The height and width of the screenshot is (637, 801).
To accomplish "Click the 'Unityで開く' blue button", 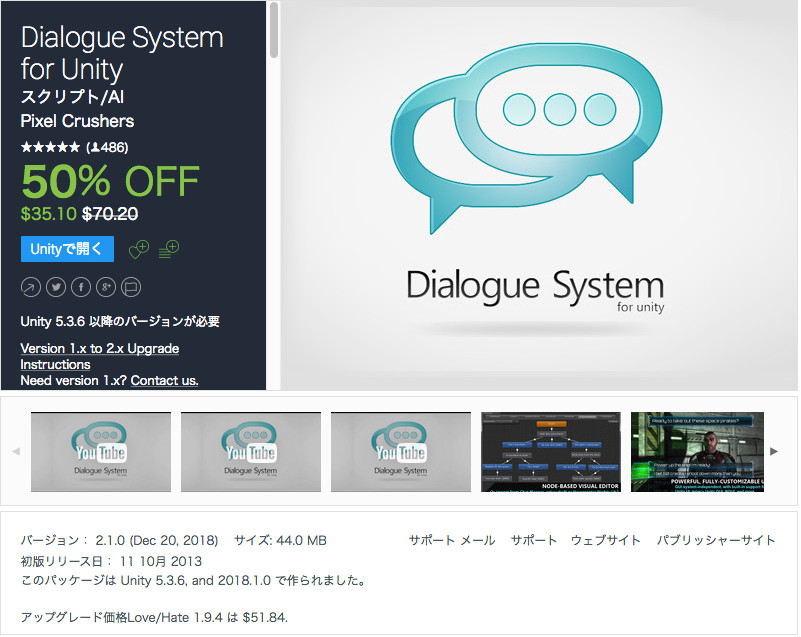I will click(67, 249).
